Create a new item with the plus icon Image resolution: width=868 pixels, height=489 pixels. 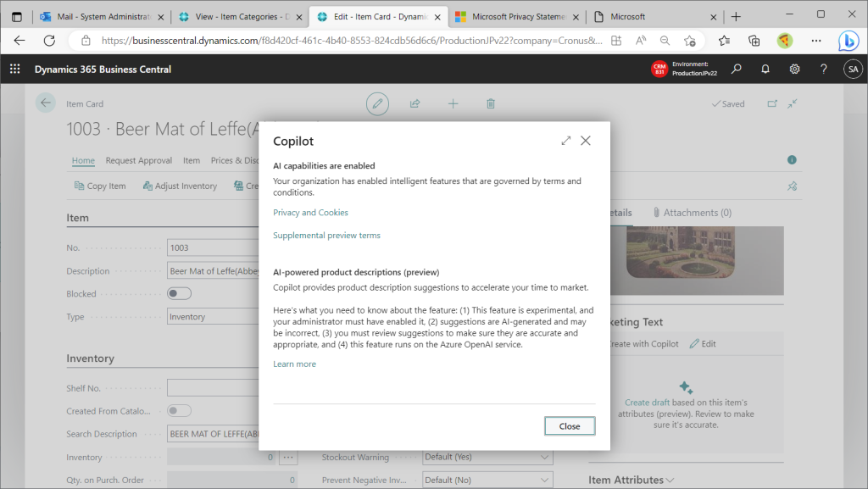[x=453, y=103]
